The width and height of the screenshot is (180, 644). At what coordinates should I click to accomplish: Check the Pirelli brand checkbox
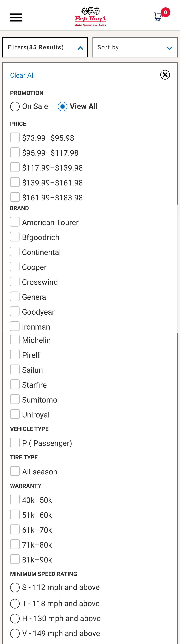(x=15, y=355)
